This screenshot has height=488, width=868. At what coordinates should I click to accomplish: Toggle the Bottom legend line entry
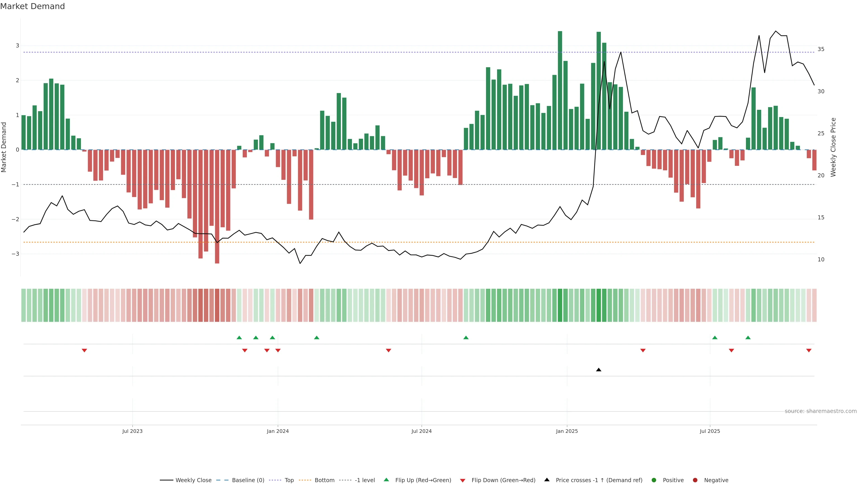(324, 480)
